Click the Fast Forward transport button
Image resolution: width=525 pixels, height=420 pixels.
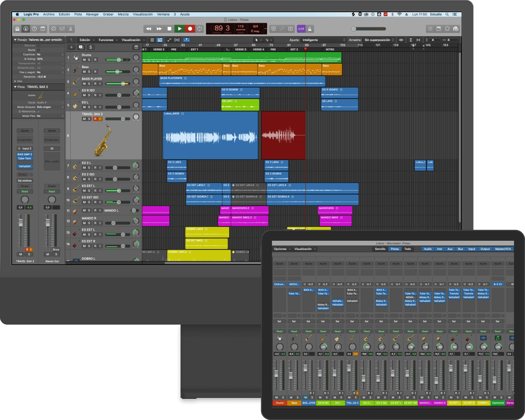[159, 29]
